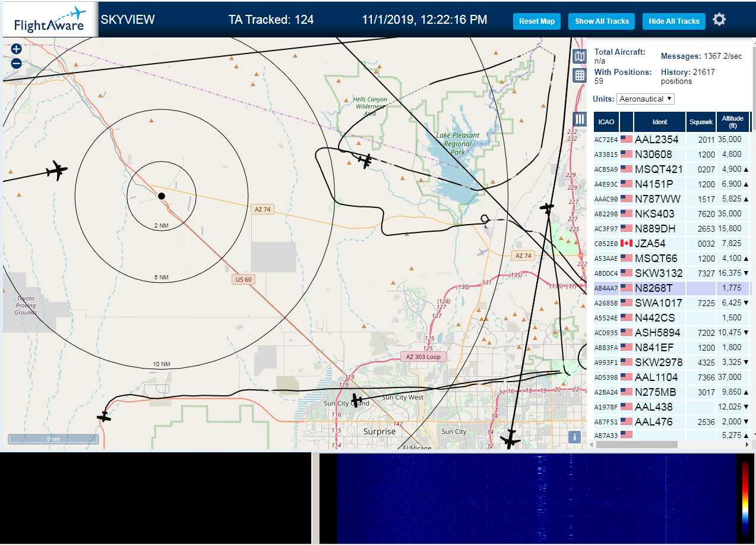Screen dimensions: 756x545
Task: Sort table by Squawk column header
Action: pos(701,122)
